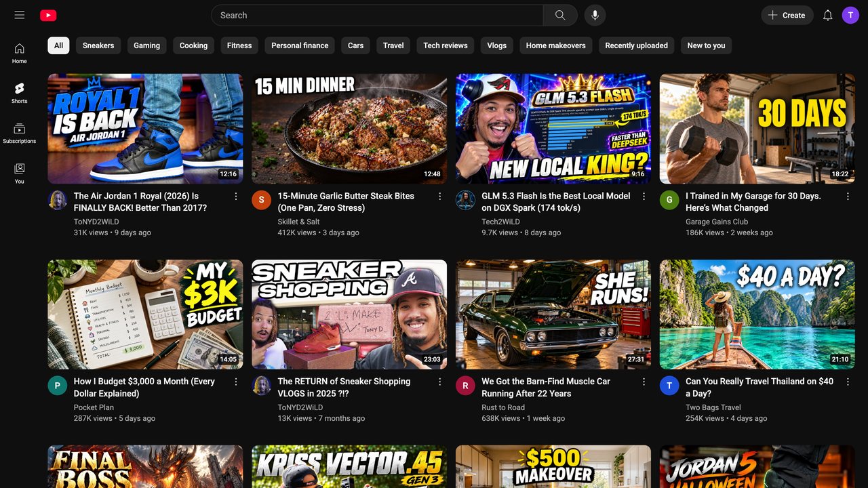Click the YouTube logo
Image resolution: width=868 pixels, height=488 pixels.
click(48, 15)
